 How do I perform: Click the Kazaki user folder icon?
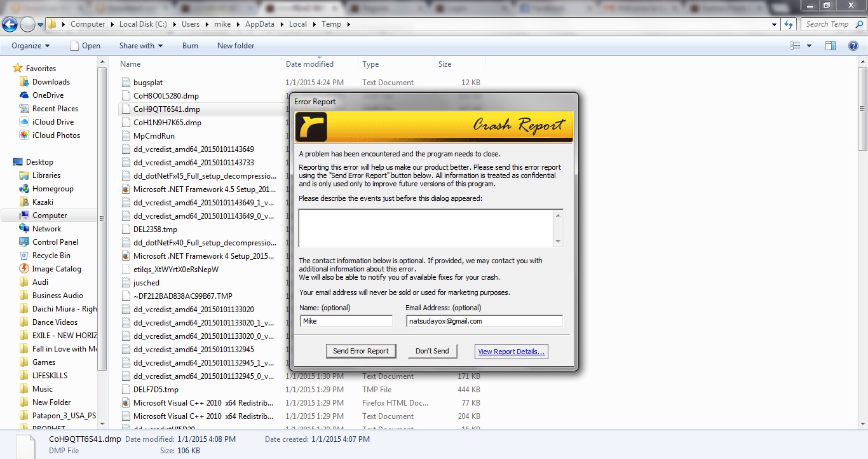point(24,202)
